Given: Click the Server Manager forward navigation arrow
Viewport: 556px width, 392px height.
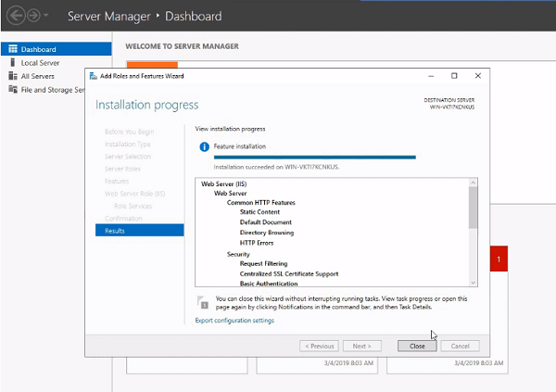Looking at the screenshot, I should (x=33, y=16).
